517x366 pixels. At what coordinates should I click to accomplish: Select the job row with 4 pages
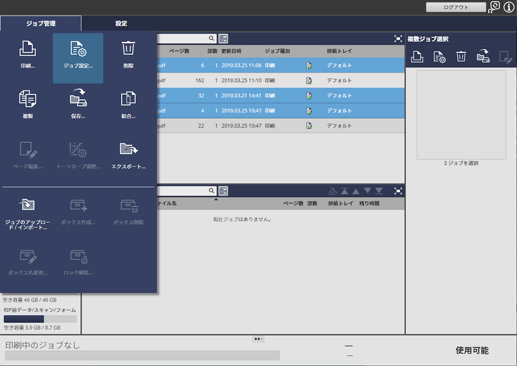point(281,111)
